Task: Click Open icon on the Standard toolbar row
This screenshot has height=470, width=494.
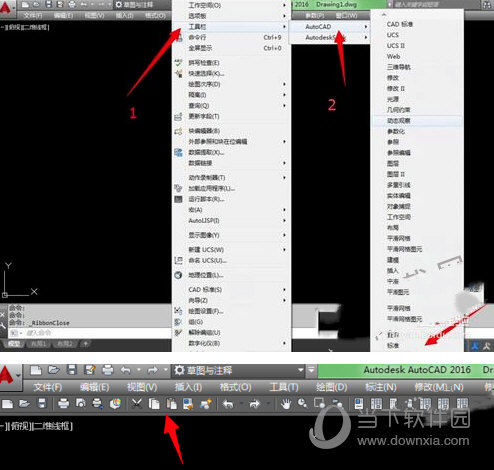Action: [x=24, y=404]
